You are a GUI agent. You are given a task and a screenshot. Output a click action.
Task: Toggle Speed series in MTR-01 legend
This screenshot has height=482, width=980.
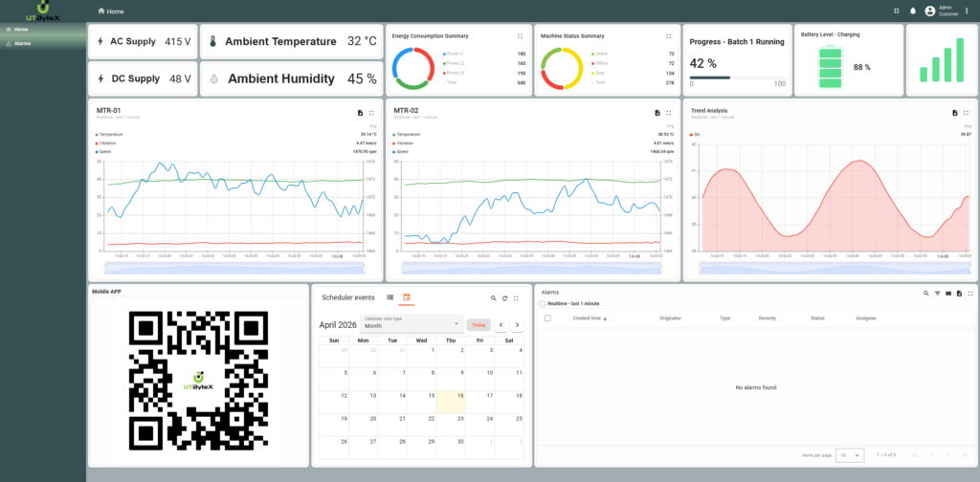pos(103,151)
